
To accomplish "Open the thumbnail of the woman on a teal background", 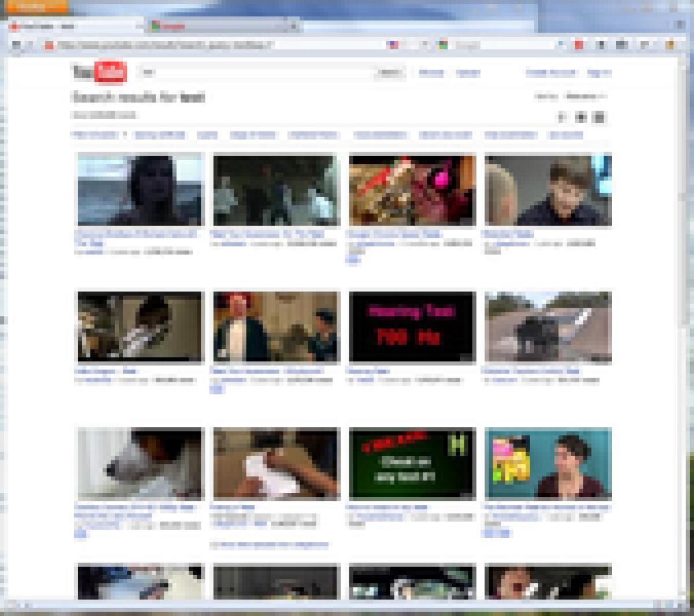I will [x=548, y=463].
